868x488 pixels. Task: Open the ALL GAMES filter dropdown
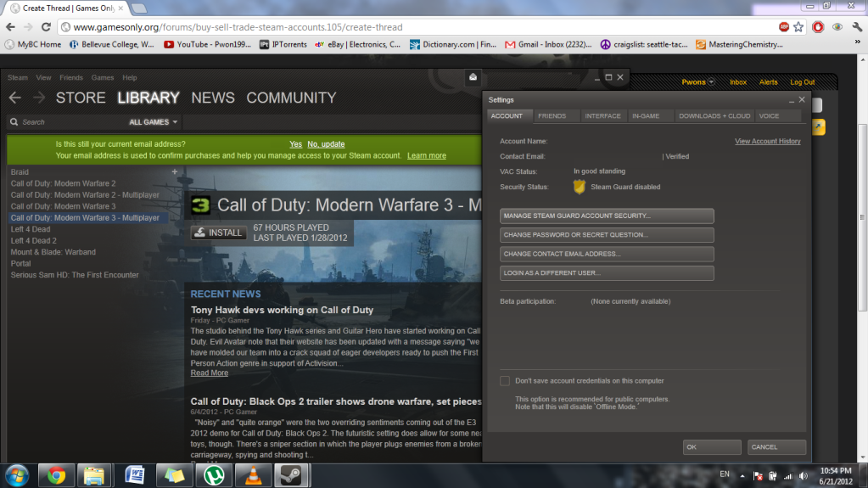[154, 122]
